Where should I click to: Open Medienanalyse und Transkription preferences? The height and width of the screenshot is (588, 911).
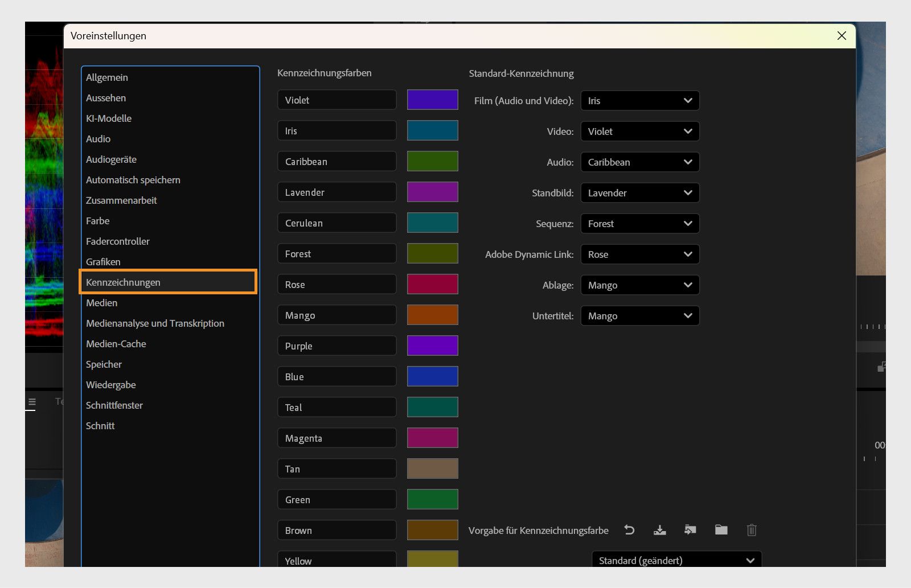click(170, 323)
